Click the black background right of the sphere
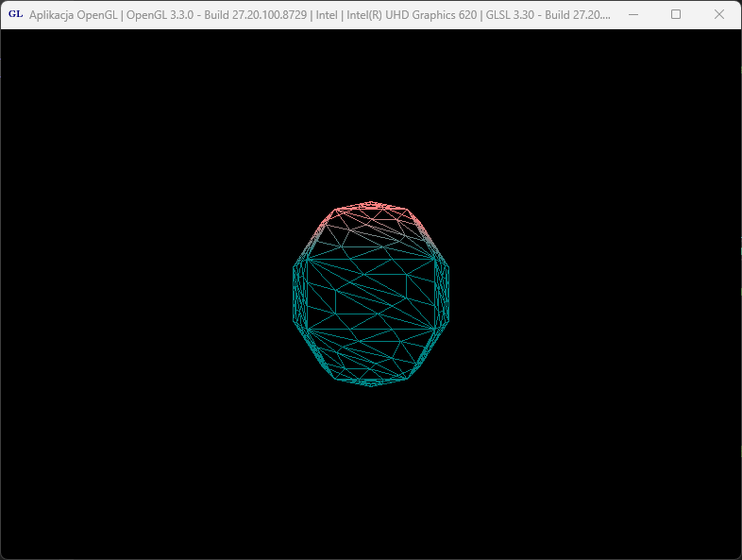Image resolution: width=742 pixels, height=560 pixels. pyautogui.click(x=595, y=294)
